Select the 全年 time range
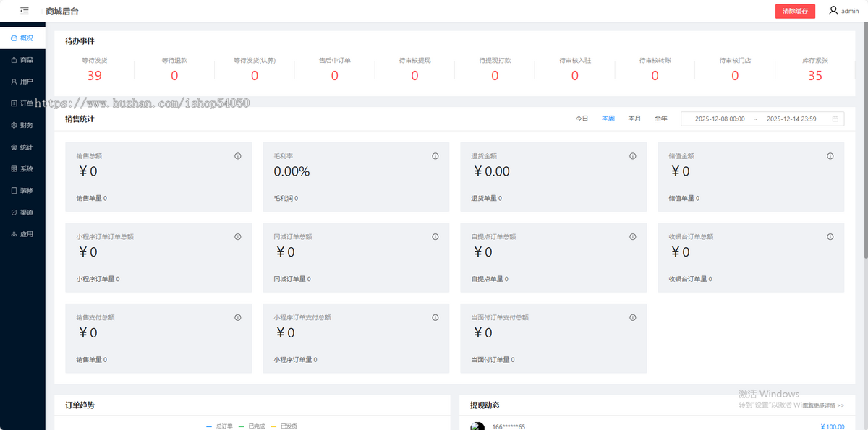The height and width of the screenshot is (430, 868). pos(660,119)
